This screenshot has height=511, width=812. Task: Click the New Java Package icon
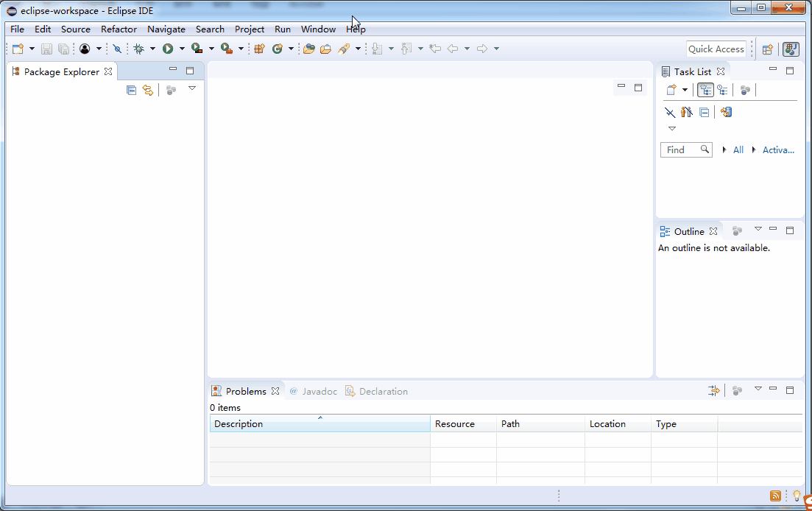259,49
